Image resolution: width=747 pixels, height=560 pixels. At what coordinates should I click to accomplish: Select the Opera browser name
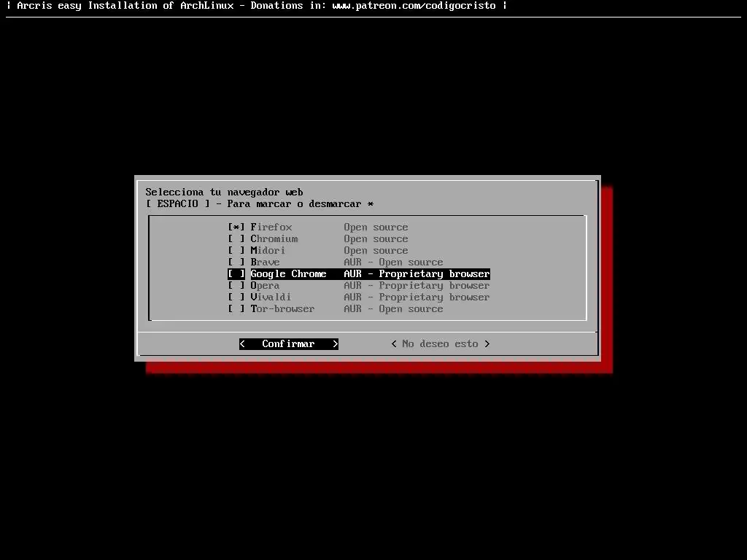tap(265, 286)
